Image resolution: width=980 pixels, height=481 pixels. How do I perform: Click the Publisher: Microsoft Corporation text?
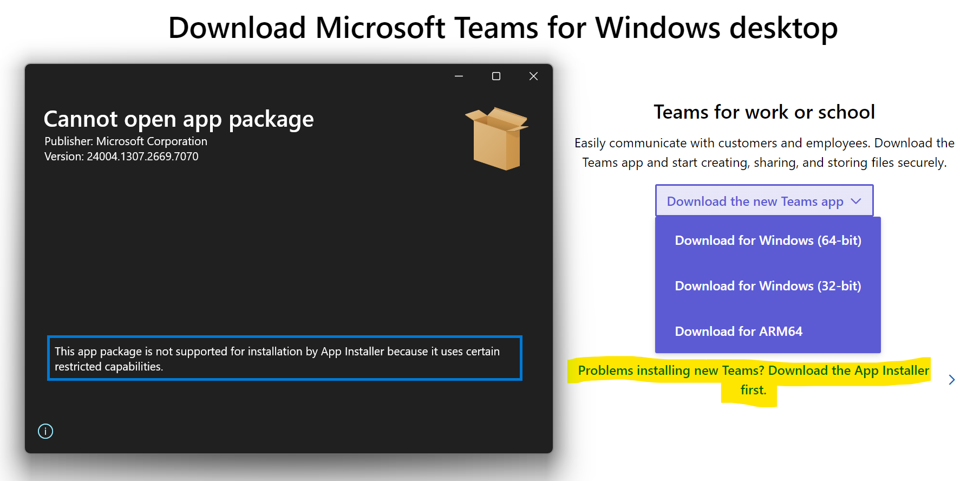pos(126,141)
